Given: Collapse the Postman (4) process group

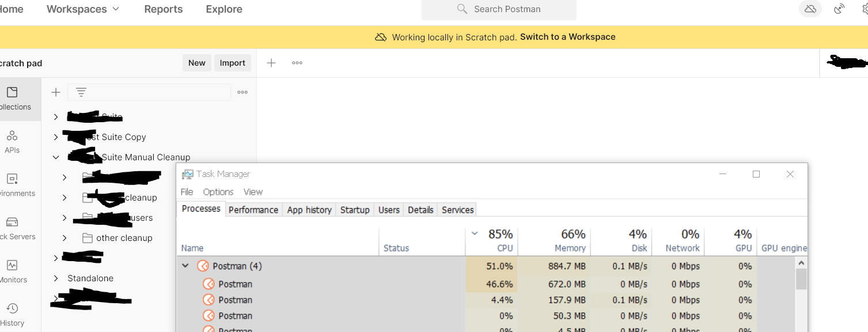Looking at the screenshot, I should (185, 266).
